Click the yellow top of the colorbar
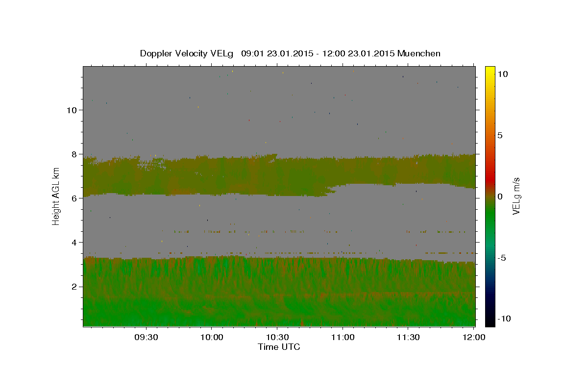Screen dimensions: 588x392 [490, 71]
